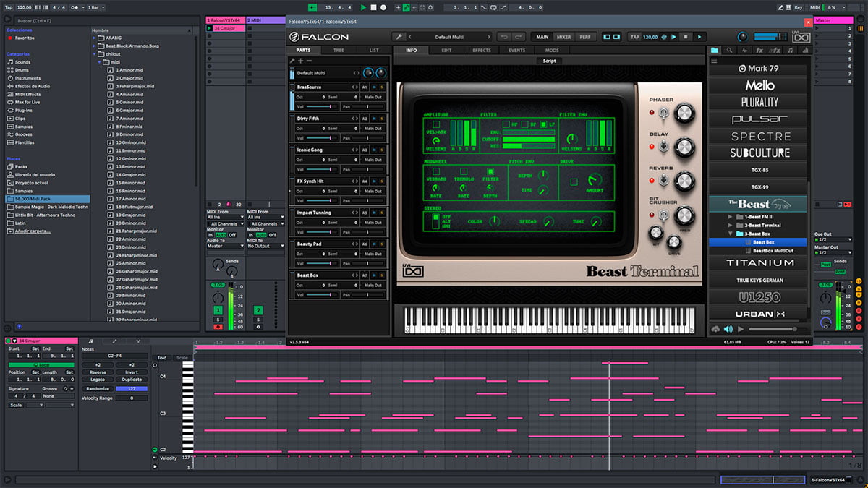Screen dimensions: 868x488
Task: Toggle the Phaser switch on Beast Terminal
Action: click(662, 111)
